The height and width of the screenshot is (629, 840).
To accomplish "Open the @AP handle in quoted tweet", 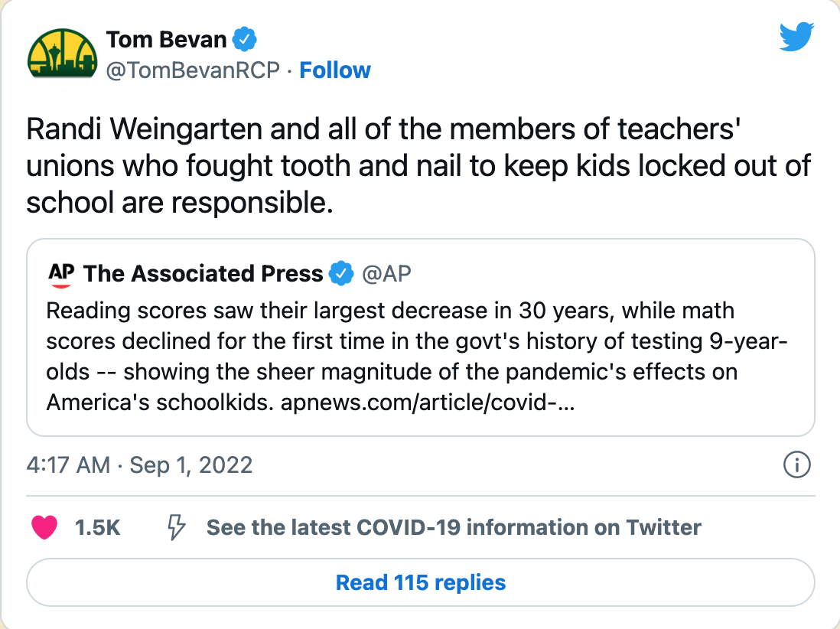I will tap(386, 273).
